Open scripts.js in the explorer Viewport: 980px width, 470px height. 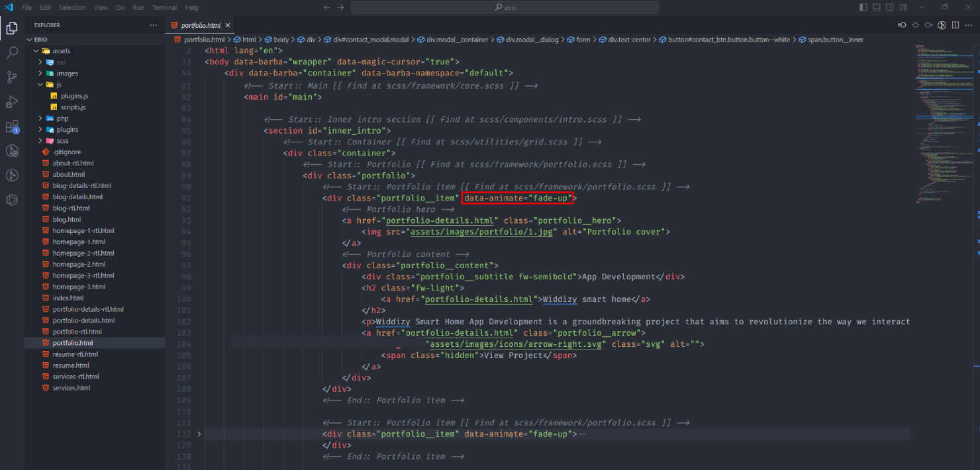[73, 107]
